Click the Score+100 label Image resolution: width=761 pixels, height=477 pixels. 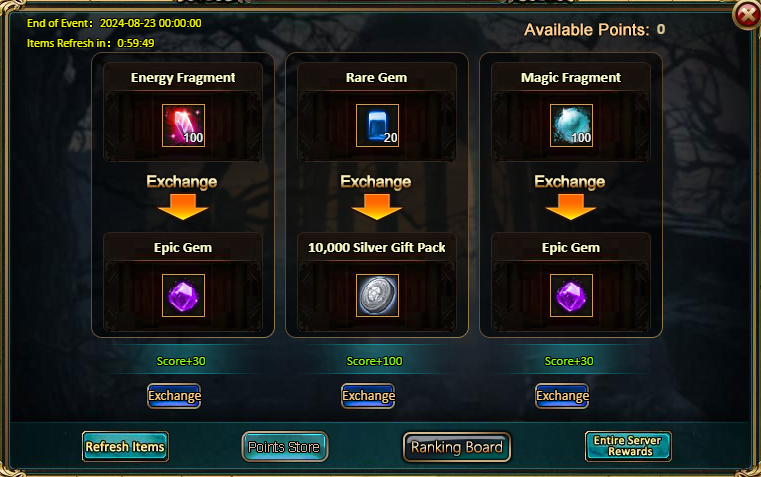(x=374, y=361)
